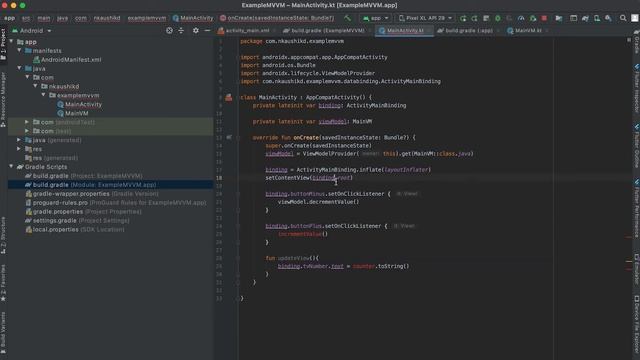Collapse the nkaushikd package arrow
Image resolution: width=640 pixels, height=360 pixels.
click(36, 86)
